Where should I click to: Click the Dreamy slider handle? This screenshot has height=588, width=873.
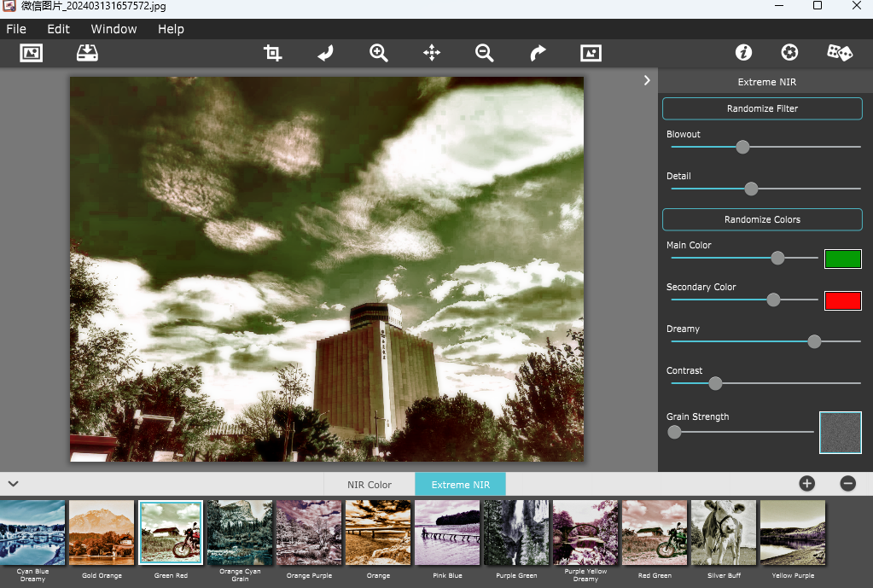point(814,341)
